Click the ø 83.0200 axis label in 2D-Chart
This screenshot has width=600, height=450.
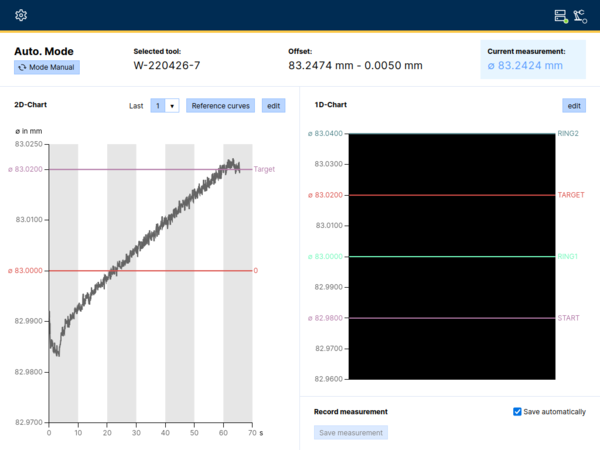click(x=25, y=169)
